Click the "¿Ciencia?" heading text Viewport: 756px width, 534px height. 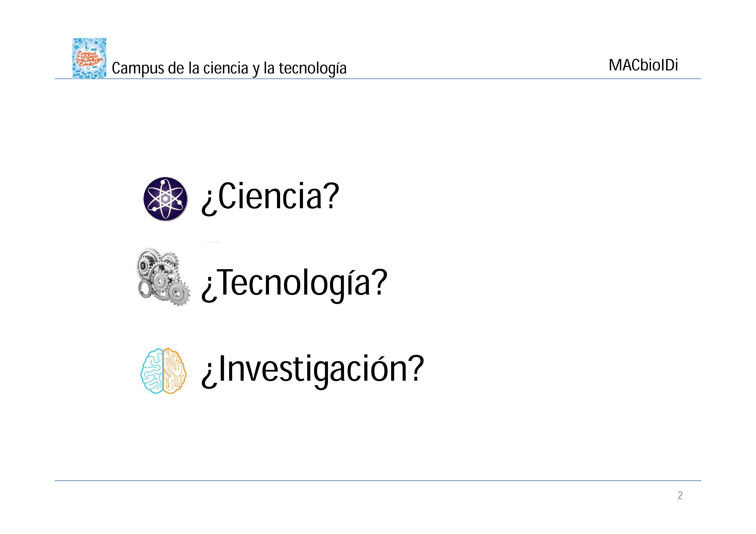pos(270,197)
